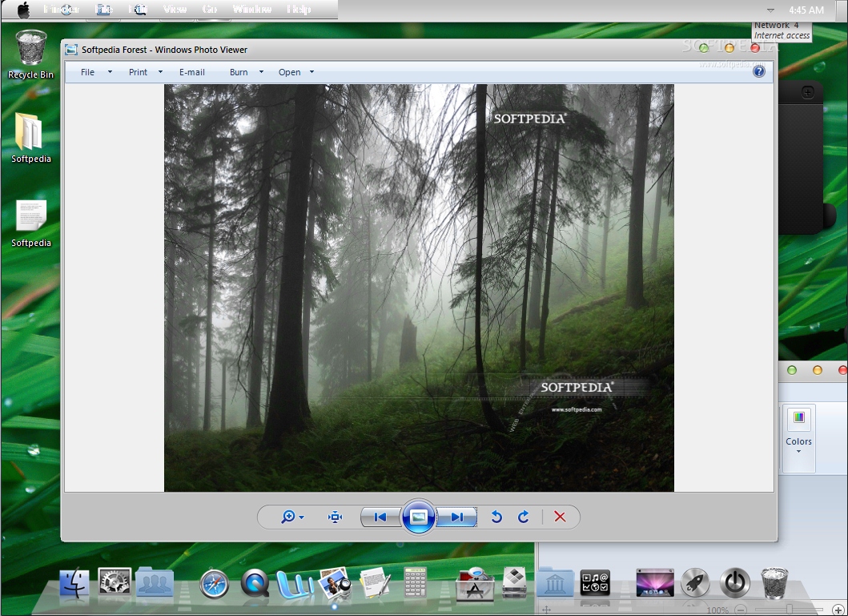Open the Apple logo menu
The width and height of the screenshot is (848, 616).
24,9
